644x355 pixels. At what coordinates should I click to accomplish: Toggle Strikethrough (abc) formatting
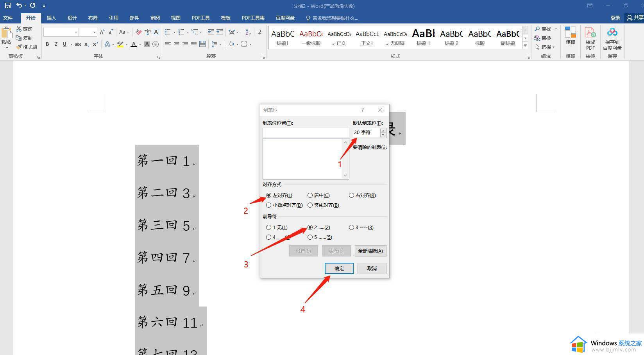[x=78, y=44]
